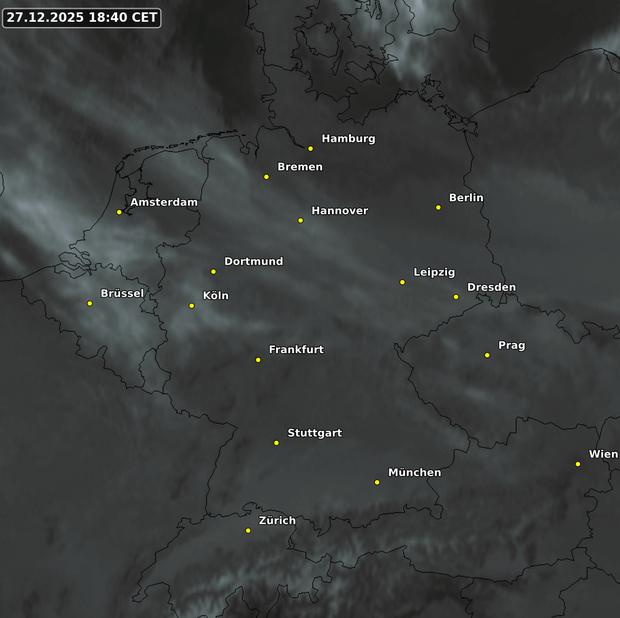Screen dimensions: 620x618
Task: Select the yellow Bremen city marker
Action: click(x=266, y=177)
